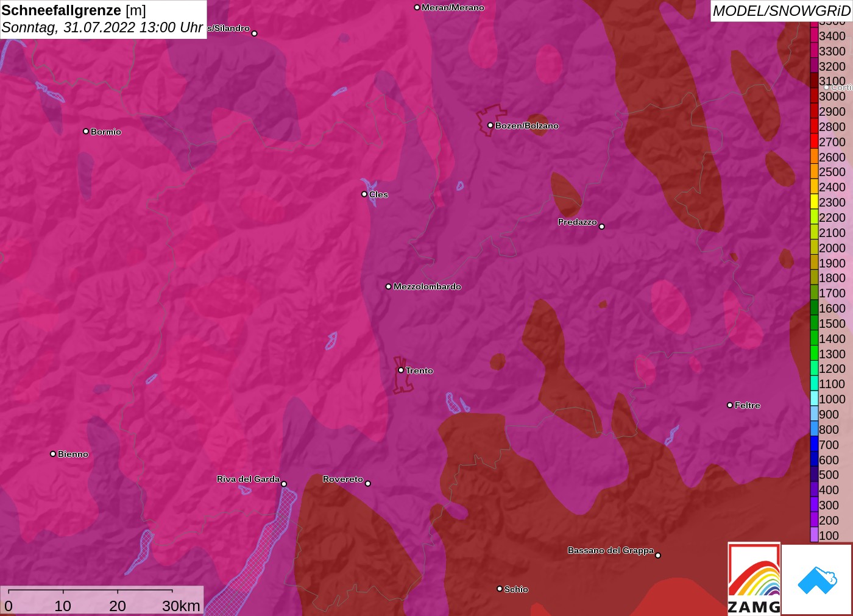
Task: Select the 1500 green legend swatch
Action: point(814,324)
